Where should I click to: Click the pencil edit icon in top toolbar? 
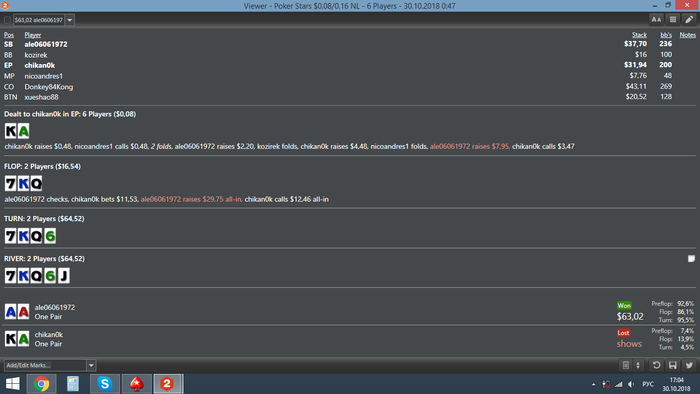[x=689, y=20]
